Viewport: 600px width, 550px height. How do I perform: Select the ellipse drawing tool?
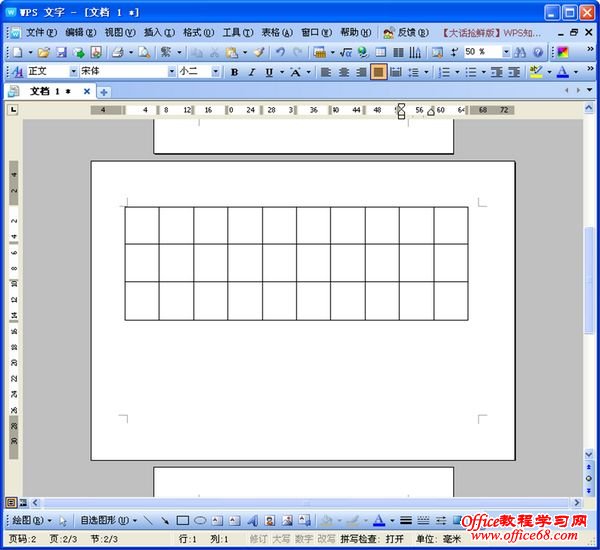[200, 521]
